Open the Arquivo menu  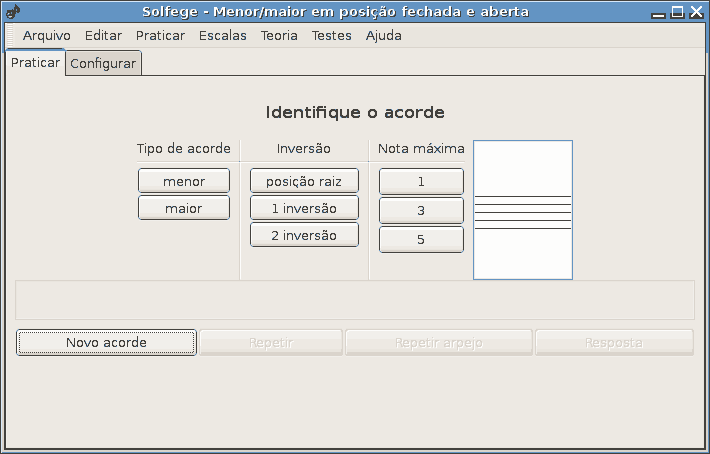[47, 35]
